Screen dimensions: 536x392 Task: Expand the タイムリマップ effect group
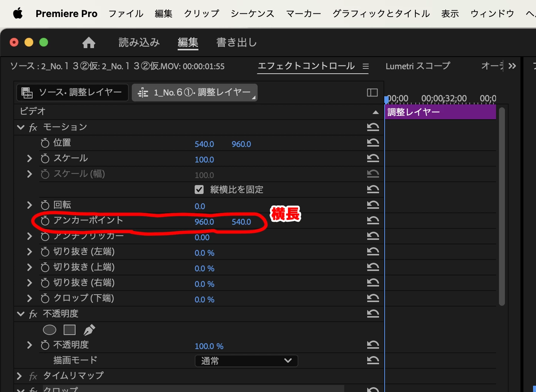(x=20, y=376)
